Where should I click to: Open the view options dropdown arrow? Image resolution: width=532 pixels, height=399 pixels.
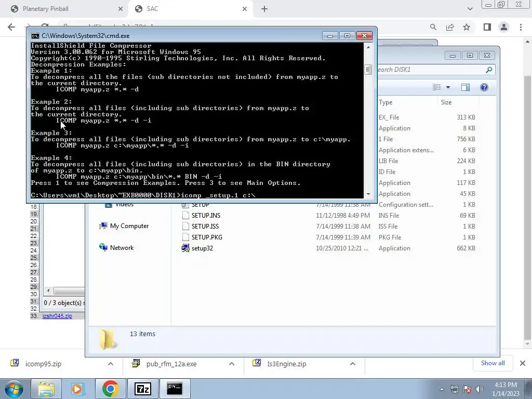click(x=448, y=87)
